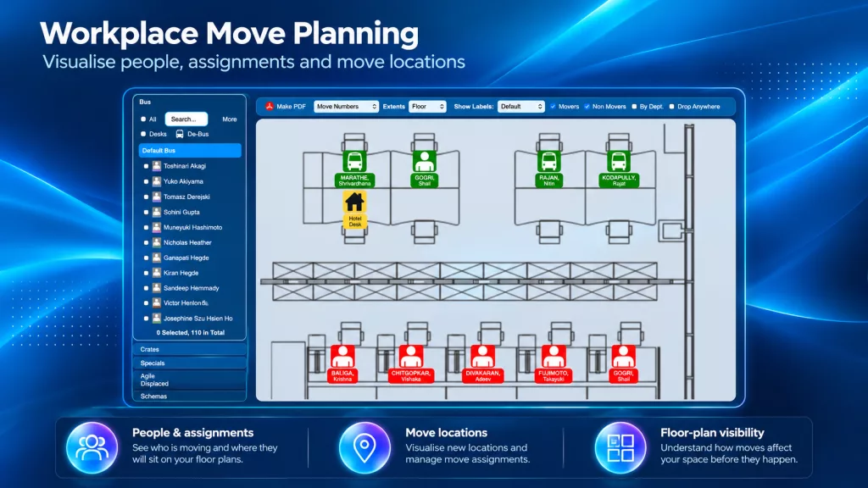Select Muneyuki Hashimoto name in list
Image resolution: width=868 pixels, height=488 pixels.
click(192, 227)
